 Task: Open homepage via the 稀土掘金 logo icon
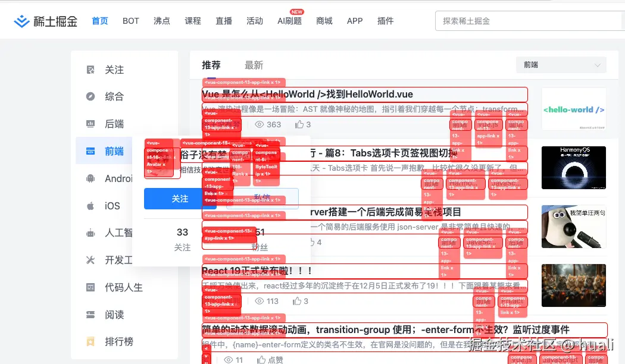21,20
